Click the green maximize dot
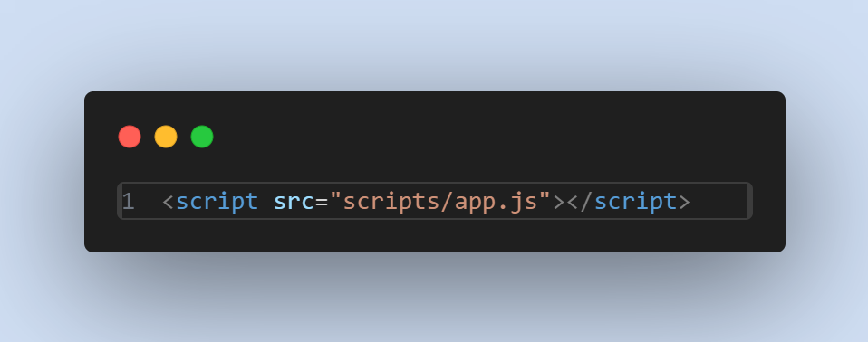The width and height of the screenshot is (868, 342). pyautogui.click(x=202, y=137)
